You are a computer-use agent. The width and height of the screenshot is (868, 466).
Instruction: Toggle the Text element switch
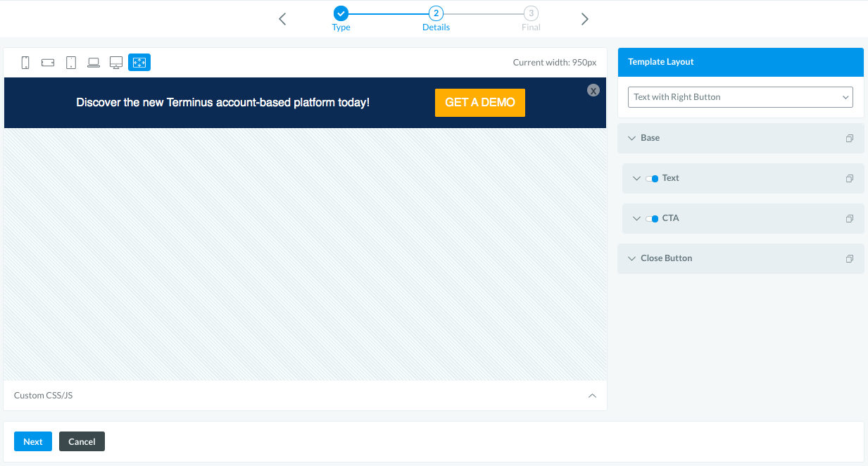tap(652, 179)
